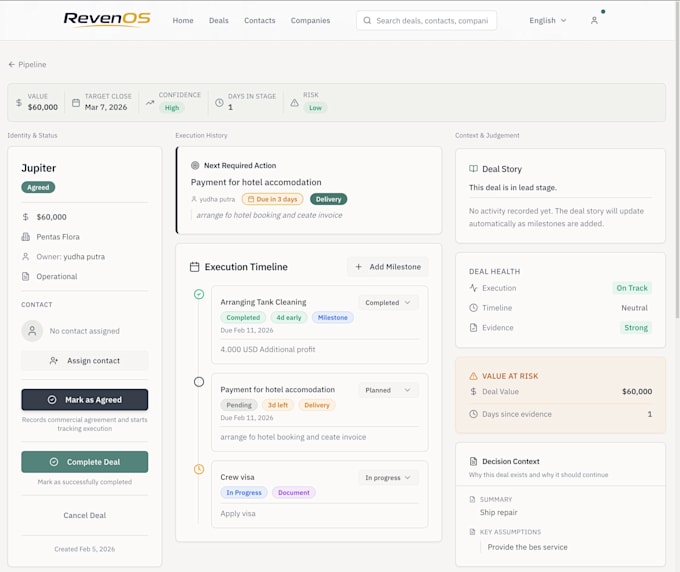680x572 pixels.
Task: Click the clock icon beside Timeline health
Action: pyautogui.click(x=473, y=307)
